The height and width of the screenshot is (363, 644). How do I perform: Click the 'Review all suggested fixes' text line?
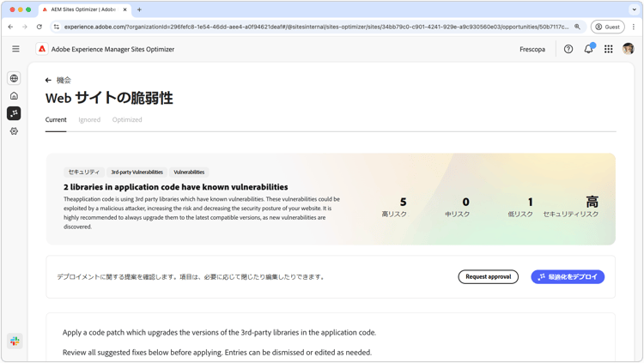pos(217,353)
